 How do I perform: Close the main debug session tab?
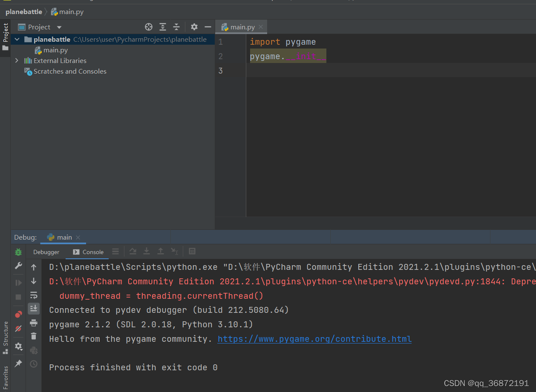click(x=78, y=237)
